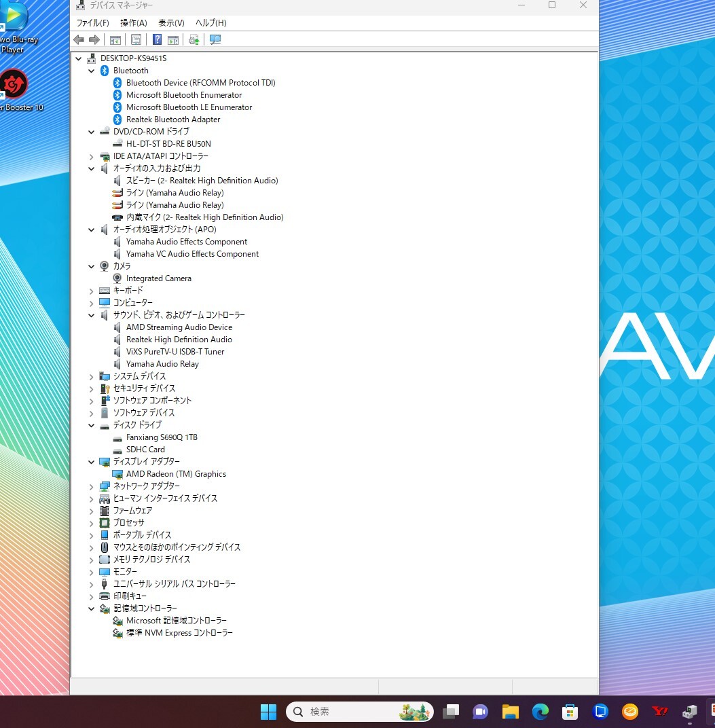715x728 pixels.
Task: Expand the 印刷キュー category
Action: pyautogui.click(x=92, y=597)
